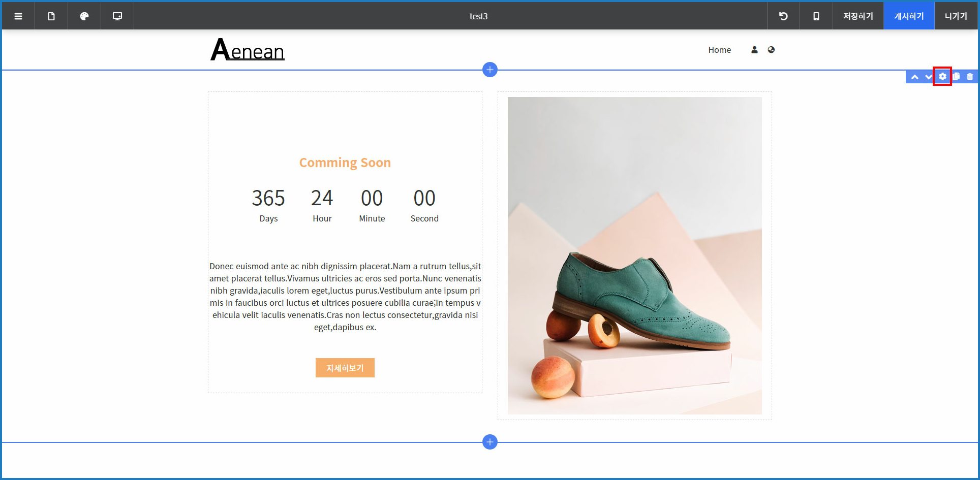Move section down with chevron arrow
Screen dimensions: 980x480
pyautogui.click(x=928, y=77)
